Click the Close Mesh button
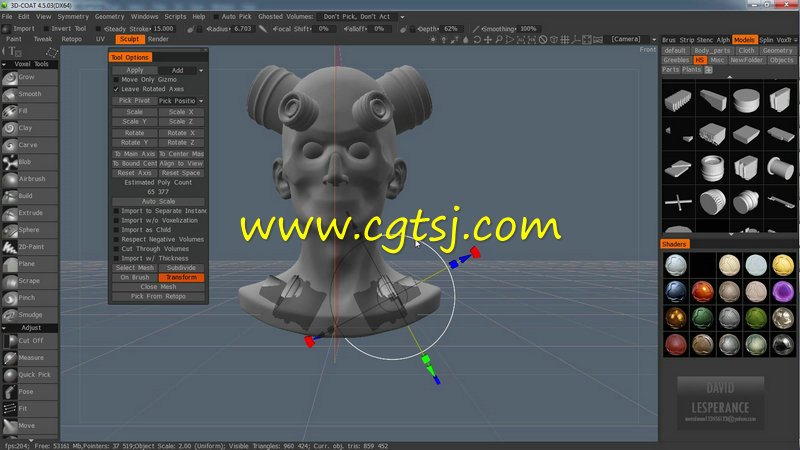 (x=158, y=287)
